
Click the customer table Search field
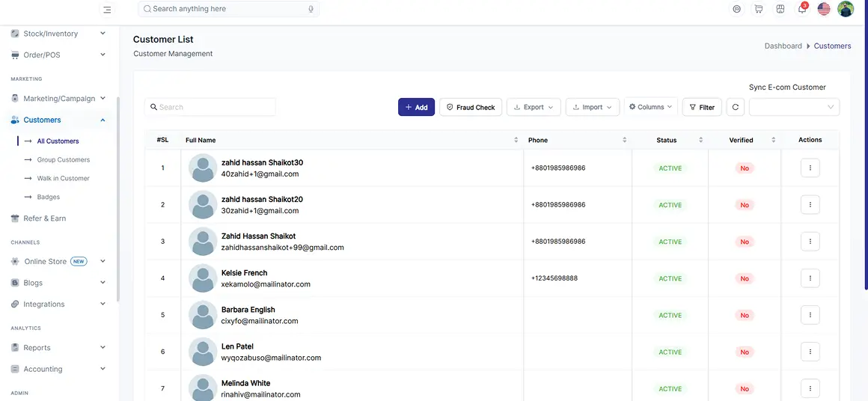(x=210, y=107)
